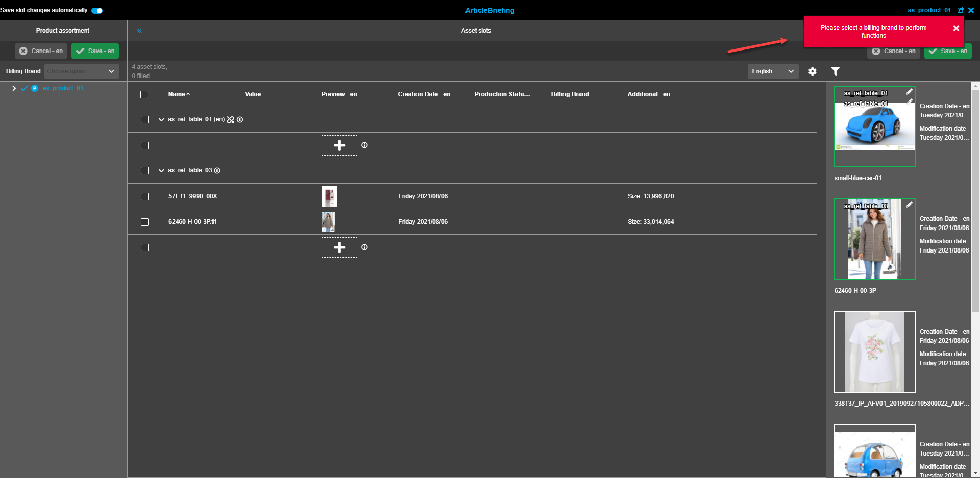Select the header checkbox to select all rows
980x478 pixels.
point(144,94)
